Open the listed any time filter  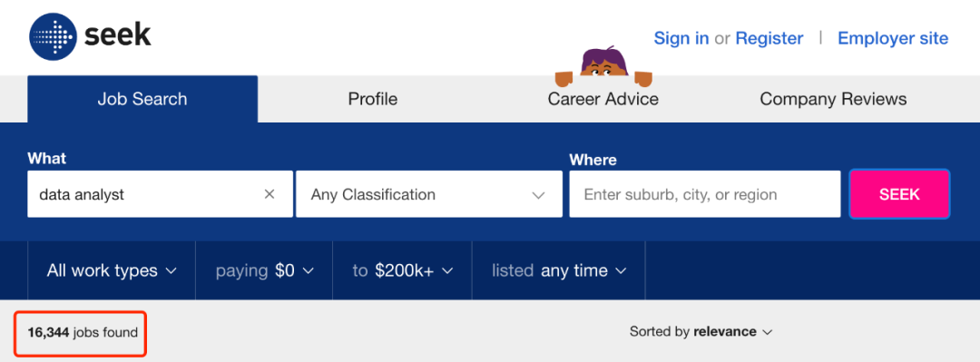(x=559, y=270)
